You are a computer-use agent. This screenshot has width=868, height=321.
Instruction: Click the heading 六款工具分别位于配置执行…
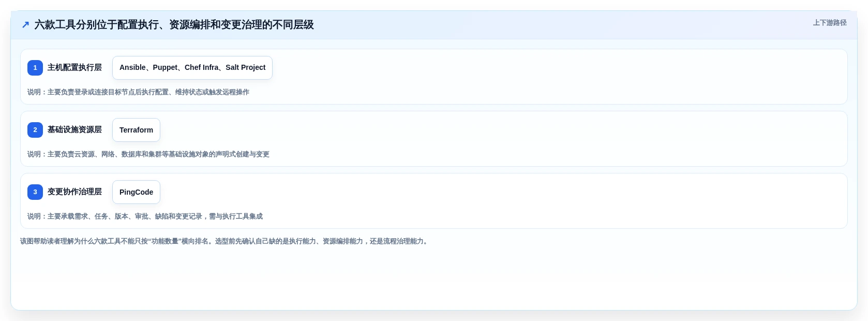tap(174, 25)
